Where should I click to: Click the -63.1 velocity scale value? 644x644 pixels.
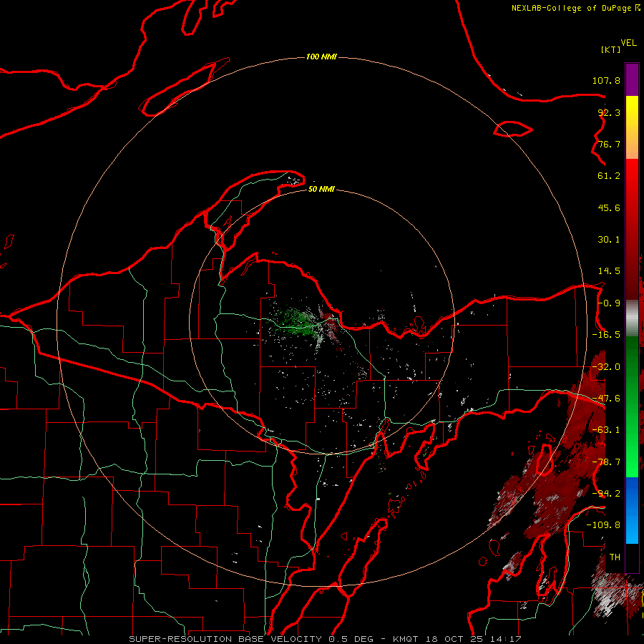606,430
